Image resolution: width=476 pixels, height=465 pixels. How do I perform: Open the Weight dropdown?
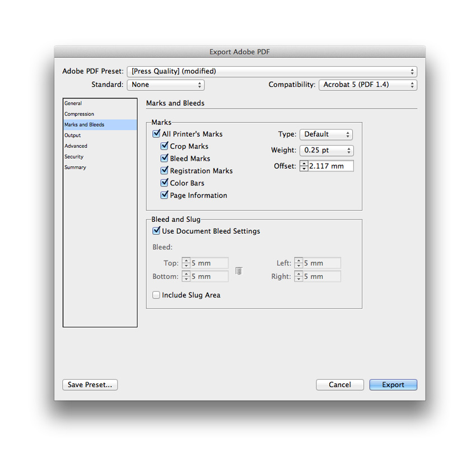[x=326, y=151]
